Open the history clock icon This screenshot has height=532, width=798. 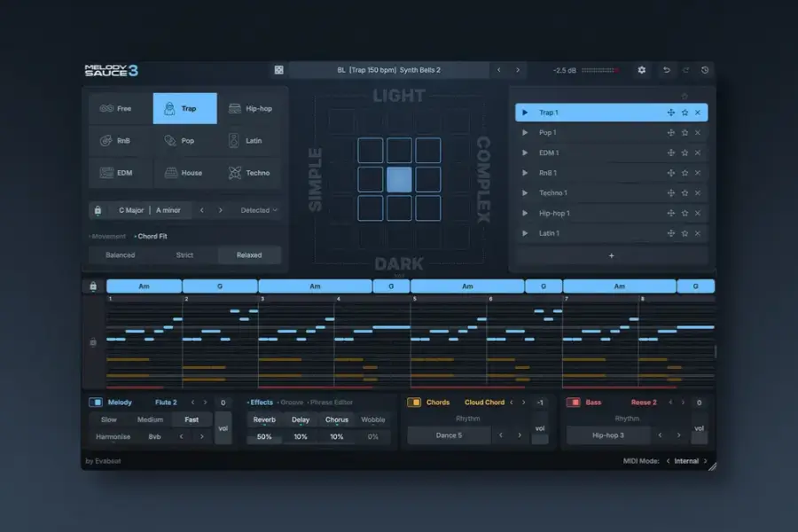pos(705,70)
